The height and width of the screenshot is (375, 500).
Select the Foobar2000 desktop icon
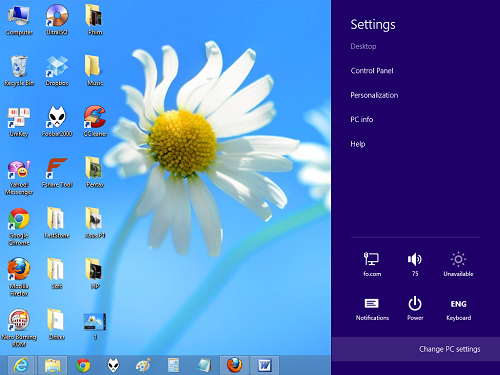point(57,122)
